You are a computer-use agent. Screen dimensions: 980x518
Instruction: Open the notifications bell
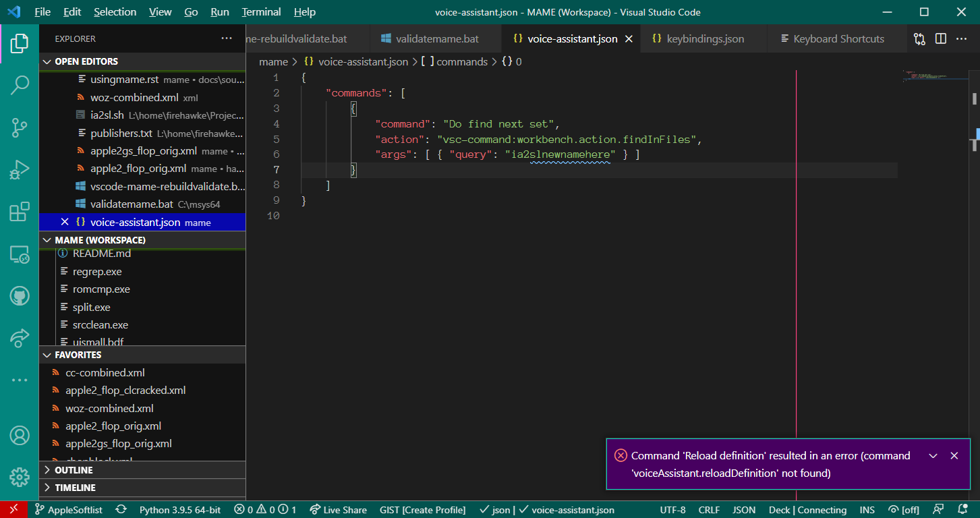click(x=962, y=510)
